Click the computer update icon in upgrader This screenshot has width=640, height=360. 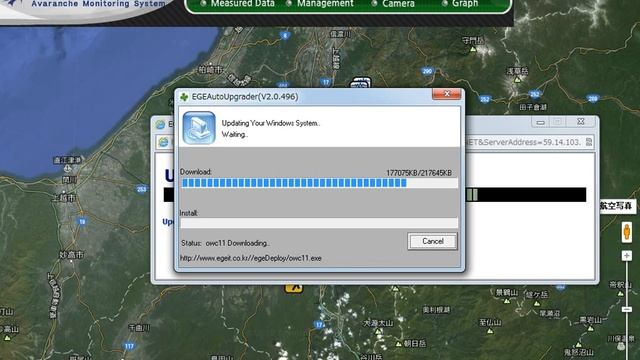tap(199, 128)
